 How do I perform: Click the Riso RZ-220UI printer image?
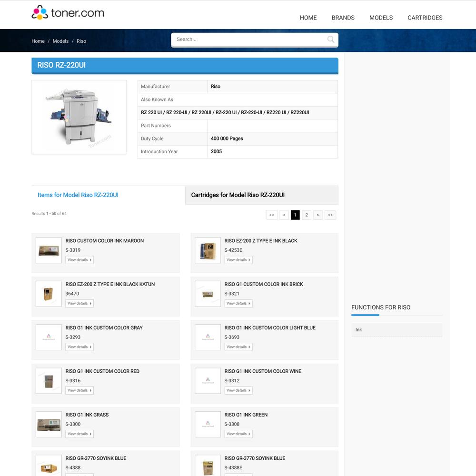coord(79,117)
